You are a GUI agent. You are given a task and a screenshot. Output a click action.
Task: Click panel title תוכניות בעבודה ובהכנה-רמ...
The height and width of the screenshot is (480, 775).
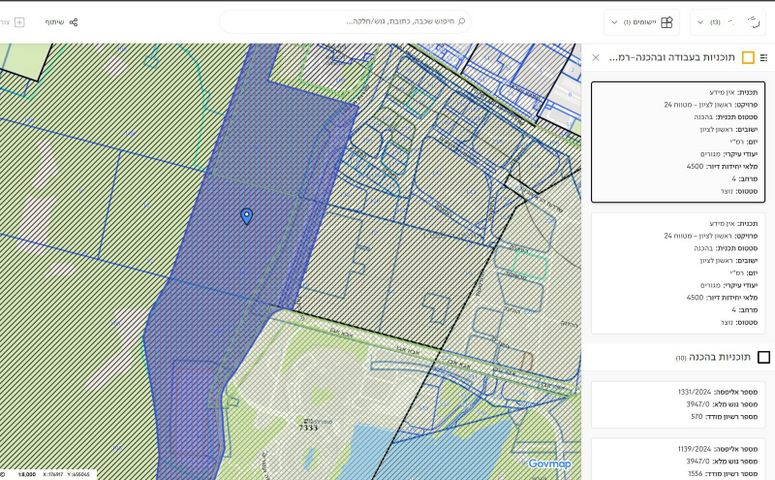pyautogui.click(x=672, y=57)
